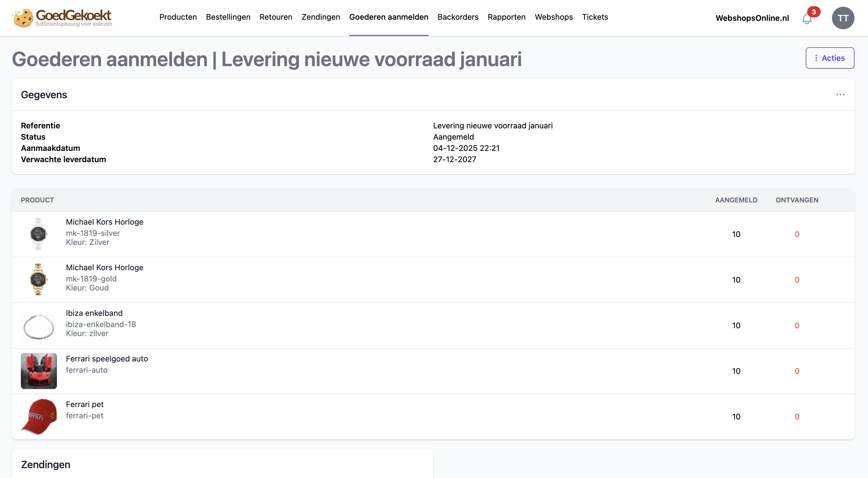Click the WebshopsOnline.nl account name

tap(752, 18)
